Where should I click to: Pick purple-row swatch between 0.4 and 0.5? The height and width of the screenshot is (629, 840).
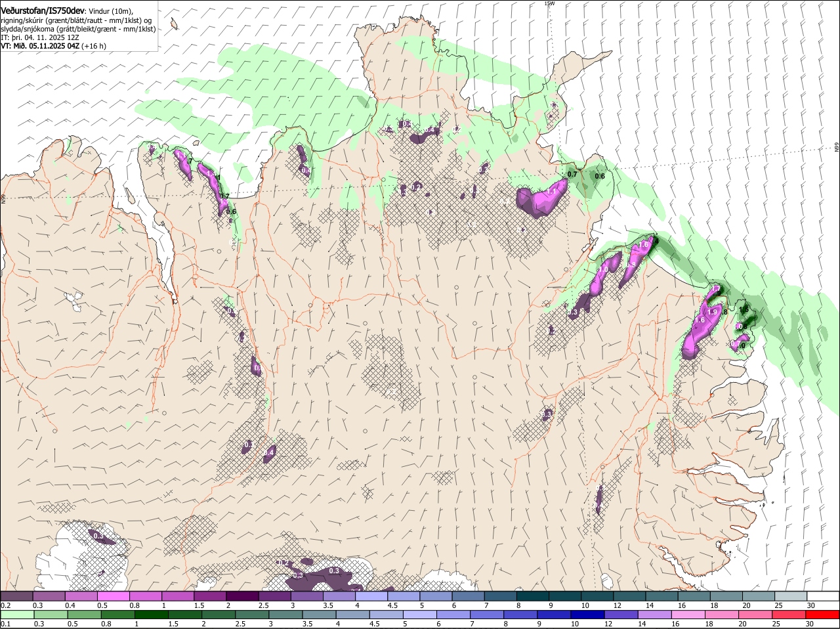pyautogui.click(x=81, y=596)
